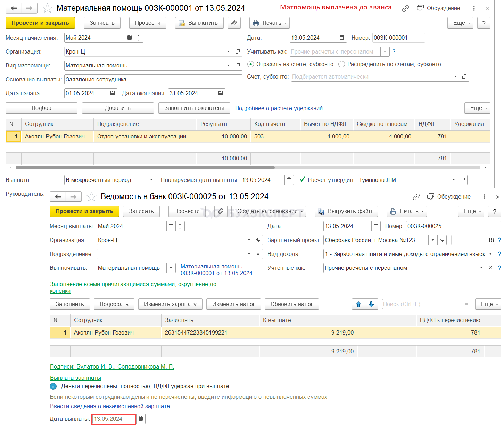The width and height of the screenshot is (504, 427).
Task: Open calendar for Дата выплаты field
Action: (141, 419)
